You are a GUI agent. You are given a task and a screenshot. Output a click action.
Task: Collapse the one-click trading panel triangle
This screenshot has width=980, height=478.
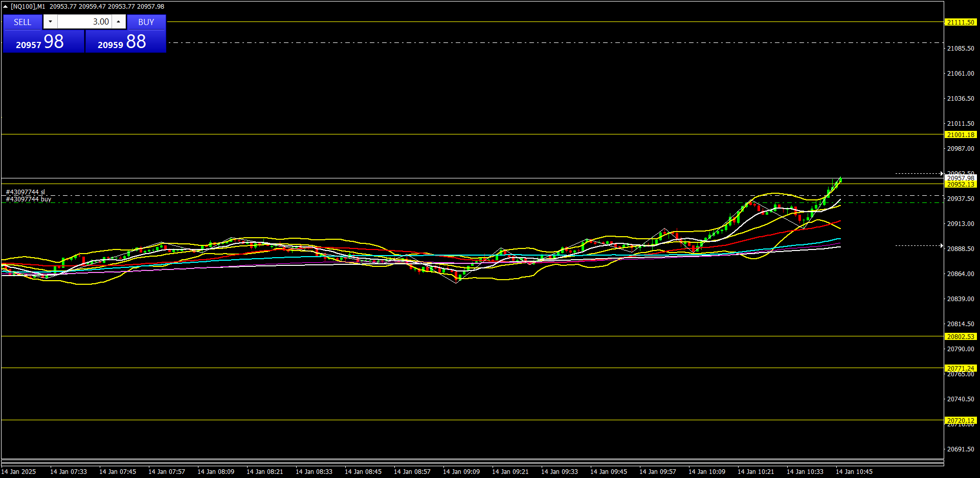click(x=6, y=7)
